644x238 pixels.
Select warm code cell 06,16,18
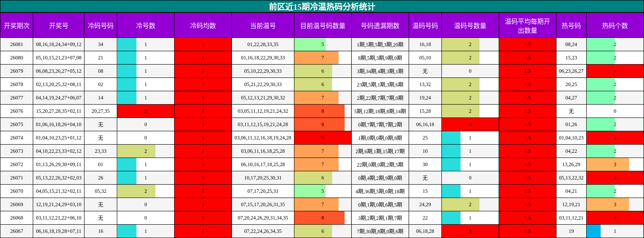pyautogui.click(x=425, y=124)
